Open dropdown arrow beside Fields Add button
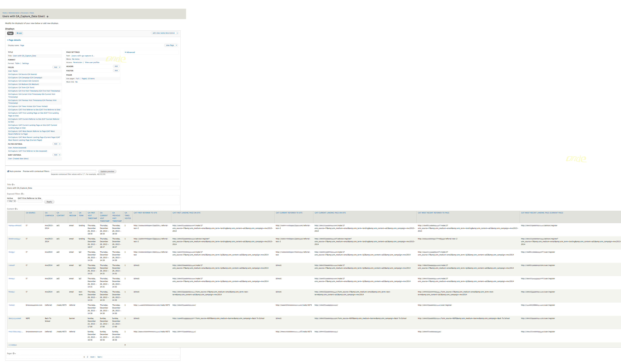621x364 pixels. (x=59, y=67)
